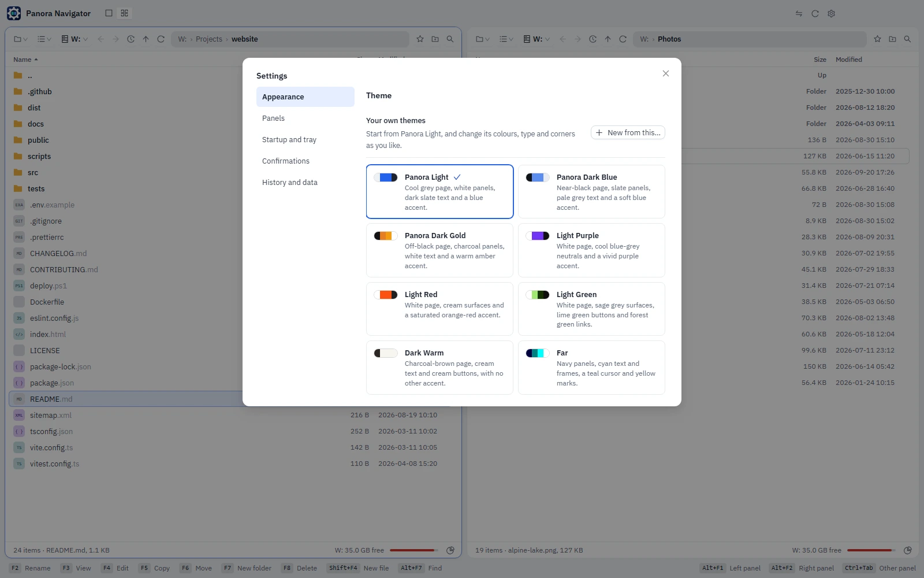
Task: Open search in the right panel toolbar
Action: click(907, 39)
